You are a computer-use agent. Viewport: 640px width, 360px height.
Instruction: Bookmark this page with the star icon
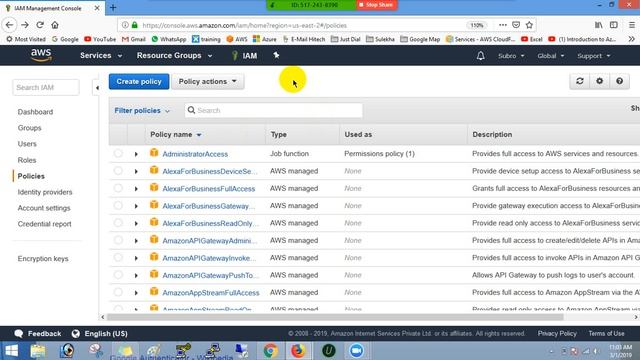click(529, 25)
